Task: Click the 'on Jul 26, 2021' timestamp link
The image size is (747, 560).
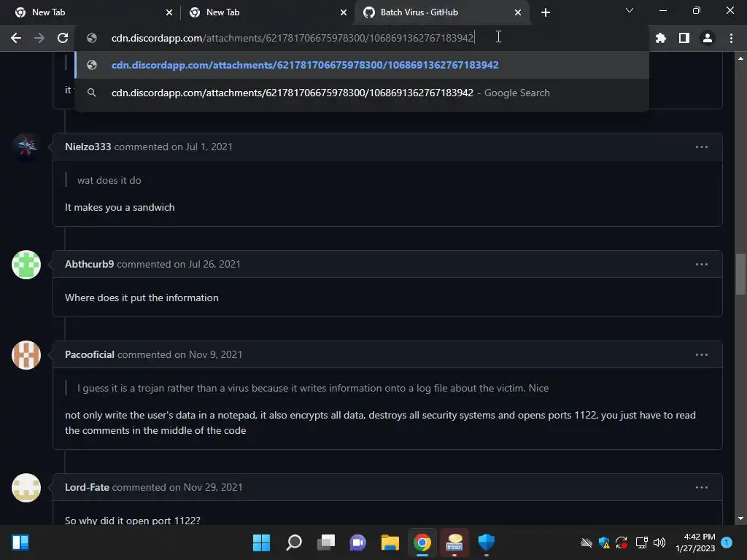Action: coord(206,264)
